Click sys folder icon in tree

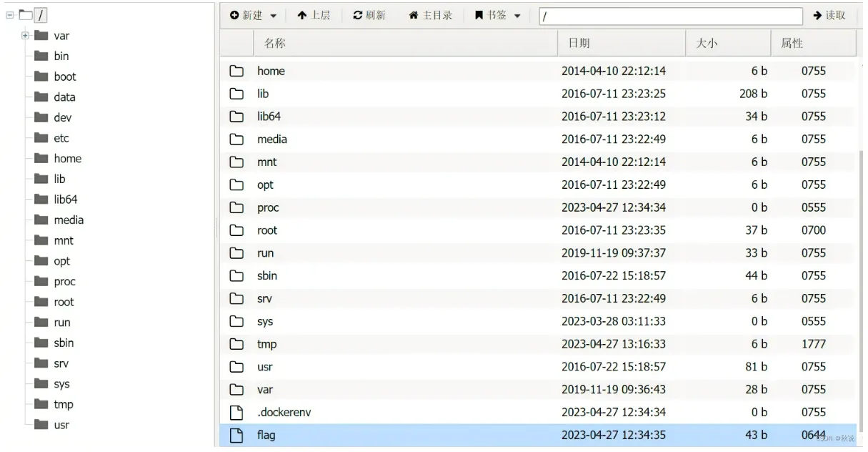[41, 384]
